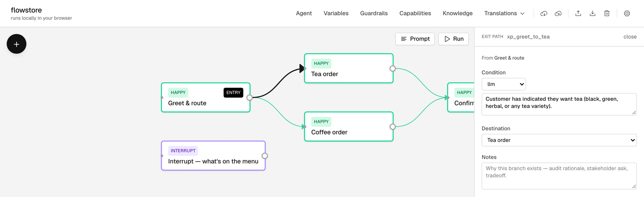Click the Prompt button
The image size is (644, 197).
pyautogui.click(x=415, y=39)
